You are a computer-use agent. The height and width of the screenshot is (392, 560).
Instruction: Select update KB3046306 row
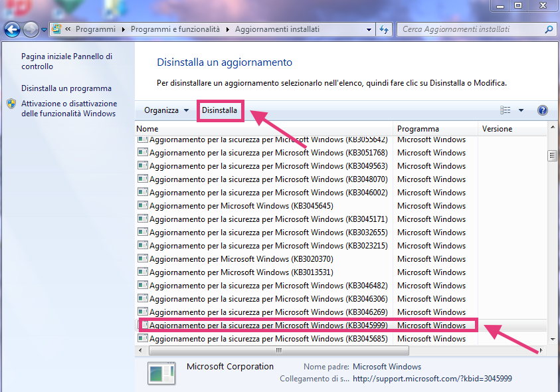pyautogui.click(x=341, y=299)
